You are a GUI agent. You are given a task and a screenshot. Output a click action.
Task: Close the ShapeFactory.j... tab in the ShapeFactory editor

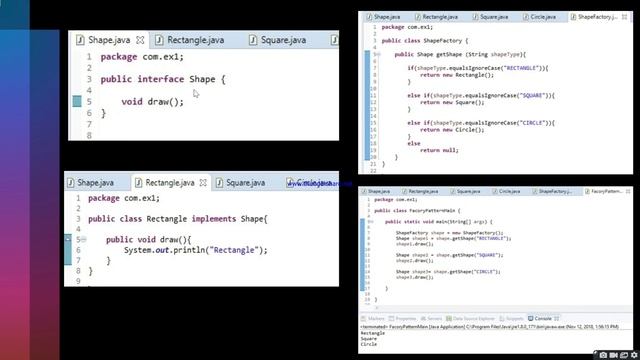tap(624, 17)
